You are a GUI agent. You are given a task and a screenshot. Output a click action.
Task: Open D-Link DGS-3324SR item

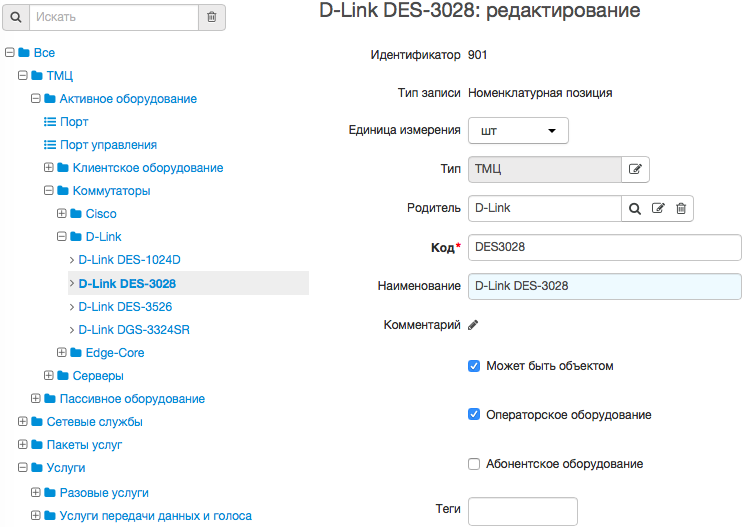134,330
